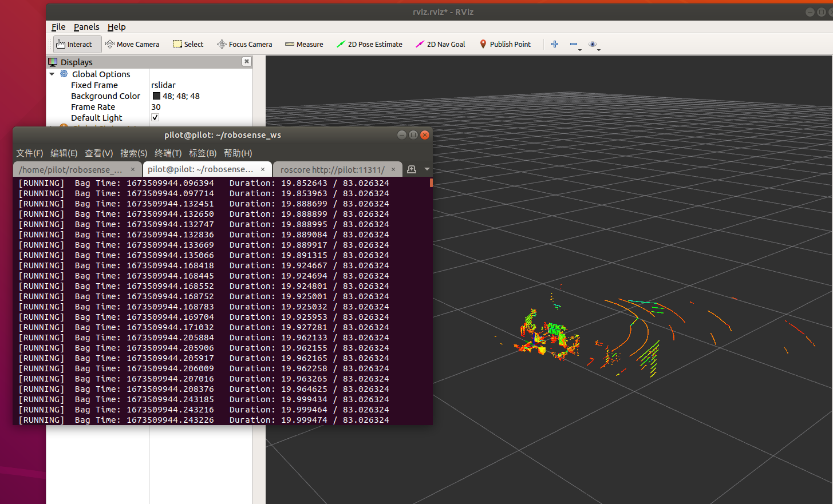Open the terminal tab list dropdown arrow

(x=427, y=169)
